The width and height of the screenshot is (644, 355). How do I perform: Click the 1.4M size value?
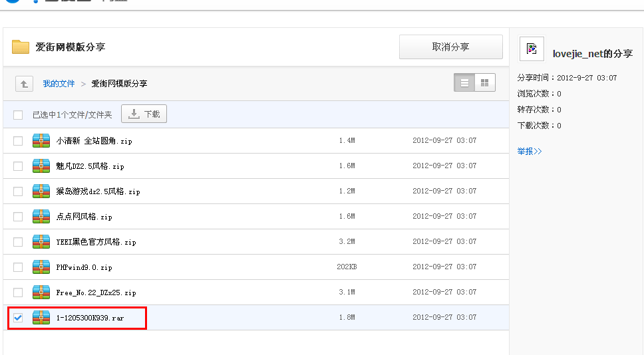tap(347, 140)
